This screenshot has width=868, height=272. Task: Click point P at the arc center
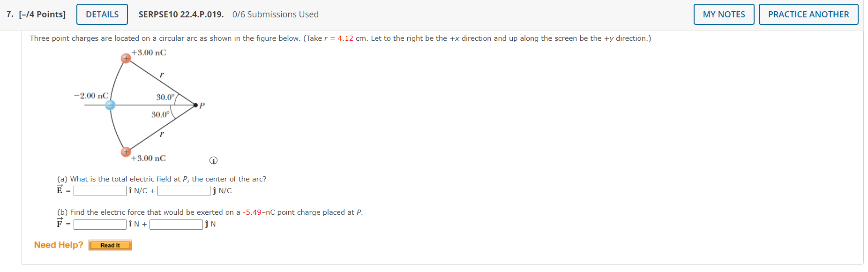click(195, 105)
